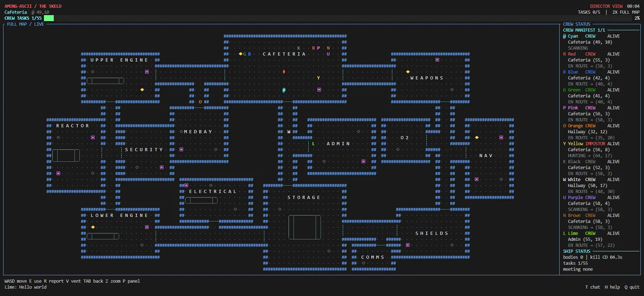Click the magenta task marker in Electrical
Screen dimensions: 644x296
pos(186,185)
